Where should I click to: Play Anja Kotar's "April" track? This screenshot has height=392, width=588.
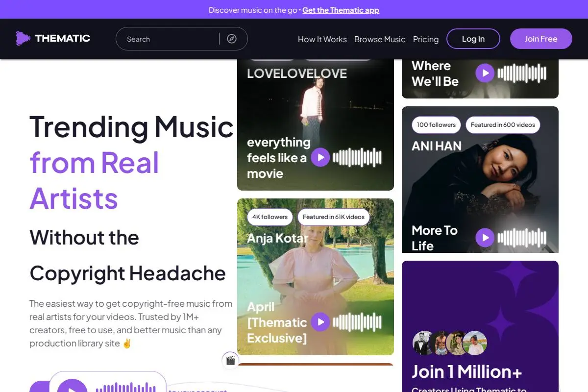(x=320, y=322)
